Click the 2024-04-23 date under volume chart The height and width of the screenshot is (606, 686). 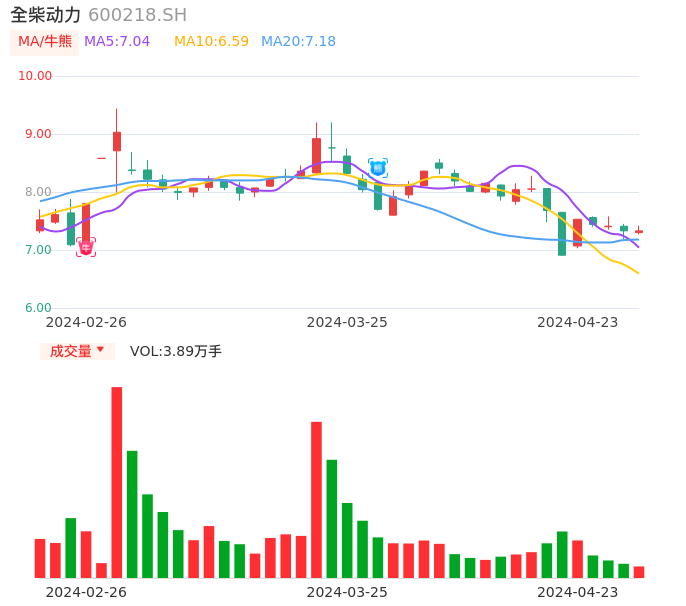[x=578, y=591]
